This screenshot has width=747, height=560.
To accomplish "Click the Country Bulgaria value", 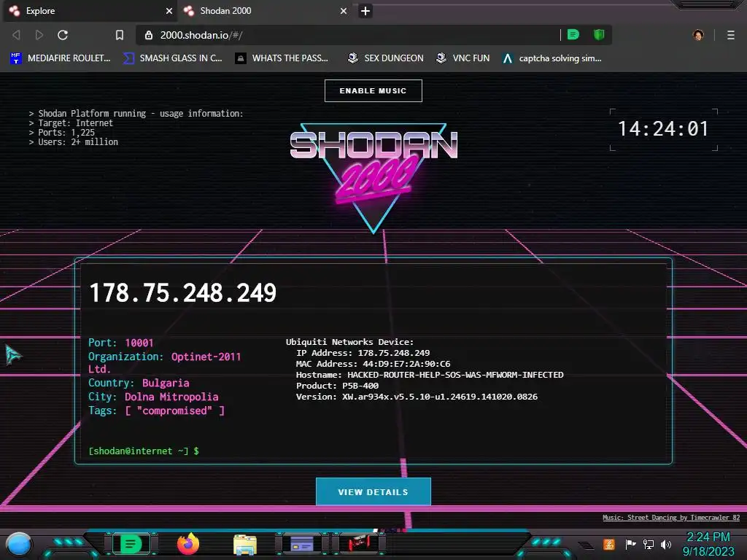I will pyautogui.click(x=166, y=383).
